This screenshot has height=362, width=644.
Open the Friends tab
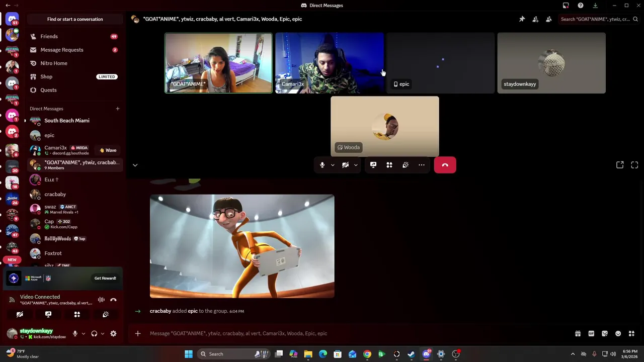[75, 36]
